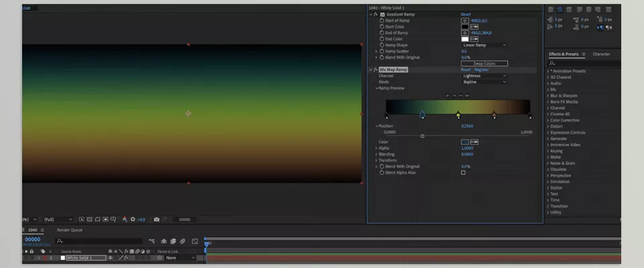Expand the Color Correction effects category
The height and width of the screenshot is (268, 644).
(548, 120)
